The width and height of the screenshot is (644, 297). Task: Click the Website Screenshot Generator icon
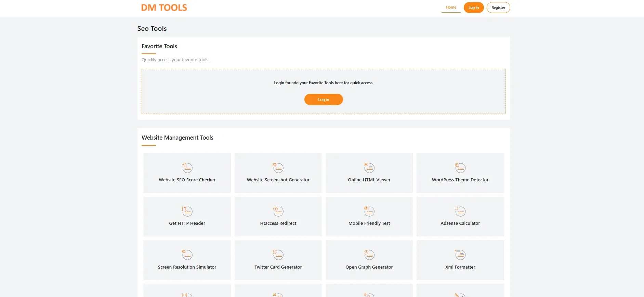[278, 168]
